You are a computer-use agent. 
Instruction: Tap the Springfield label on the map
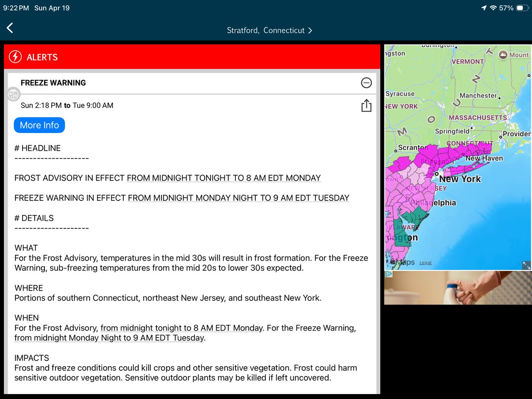pyautogui.click(x=452, y=132)
